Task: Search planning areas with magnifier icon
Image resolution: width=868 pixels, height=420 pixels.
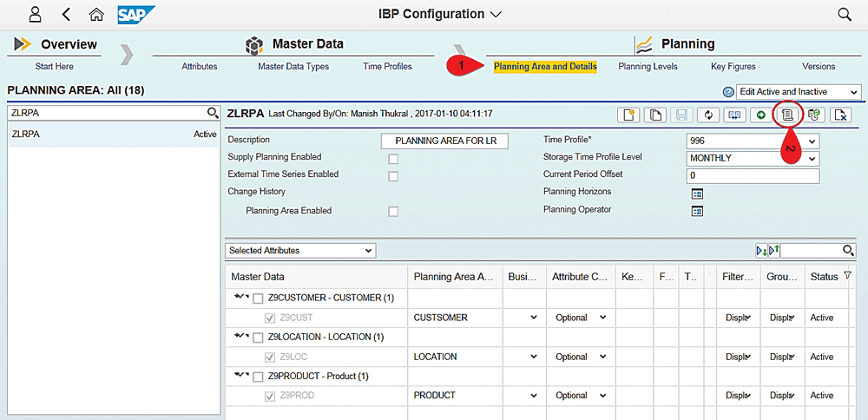Action: point(213,113)
